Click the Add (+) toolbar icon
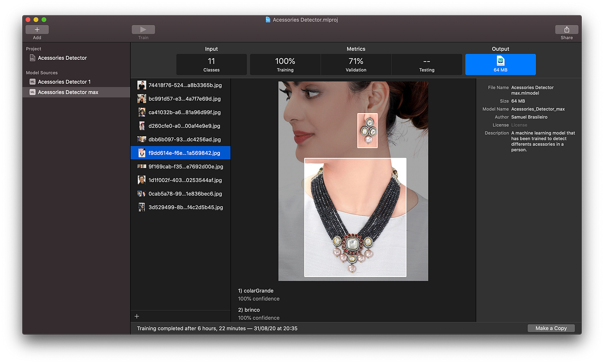 click(37, 30)
